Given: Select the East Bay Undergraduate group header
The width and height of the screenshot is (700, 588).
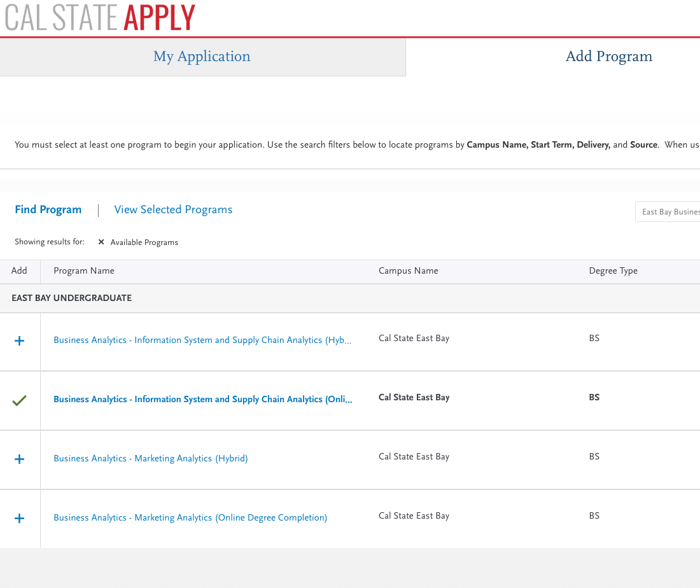Looking at the screenshot, I should tap(71, 298).
